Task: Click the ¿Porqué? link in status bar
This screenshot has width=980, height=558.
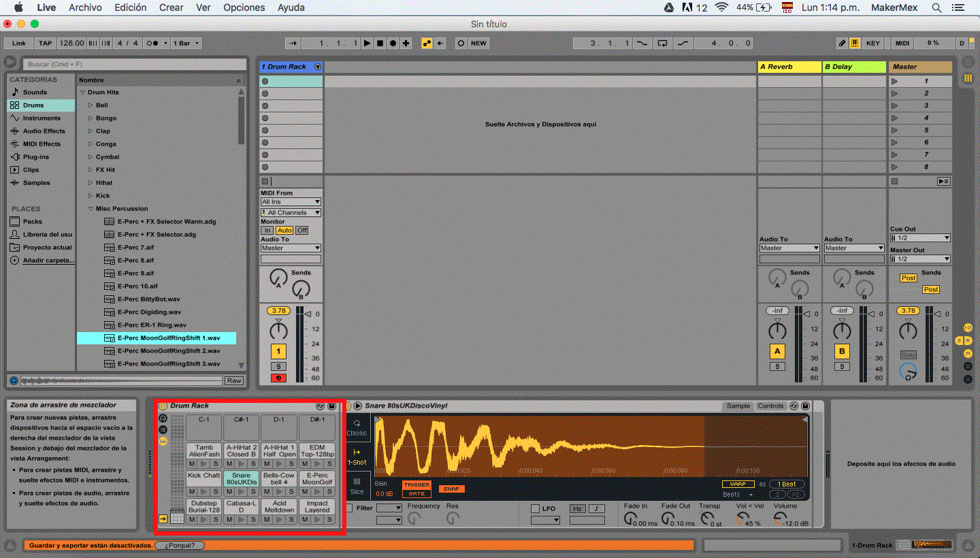Action: (180, 545)
